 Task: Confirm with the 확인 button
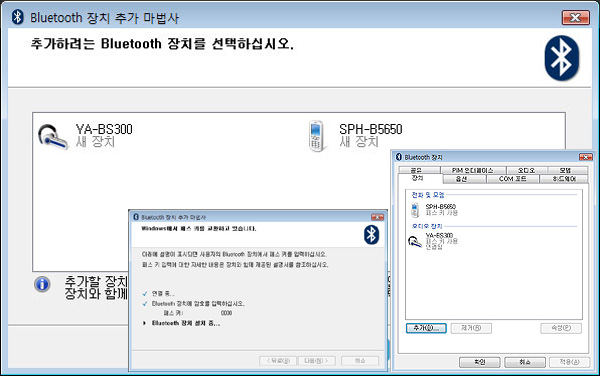(x=479, y=362)
